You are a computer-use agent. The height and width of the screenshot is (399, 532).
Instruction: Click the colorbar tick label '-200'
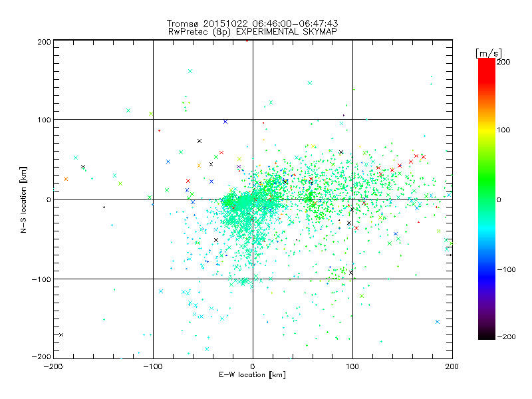coord(506,336)
